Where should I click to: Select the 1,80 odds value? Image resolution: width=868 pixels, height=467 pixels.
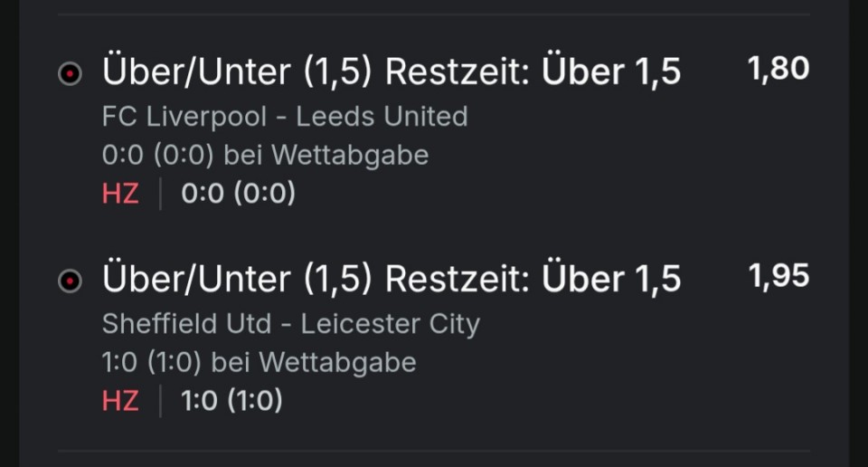[778, 69]
